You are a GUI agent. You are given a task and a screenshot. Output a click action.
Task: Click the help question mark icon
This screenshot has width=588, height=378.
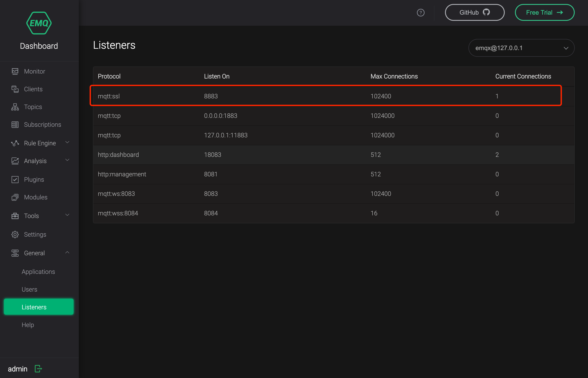point(420,12)
